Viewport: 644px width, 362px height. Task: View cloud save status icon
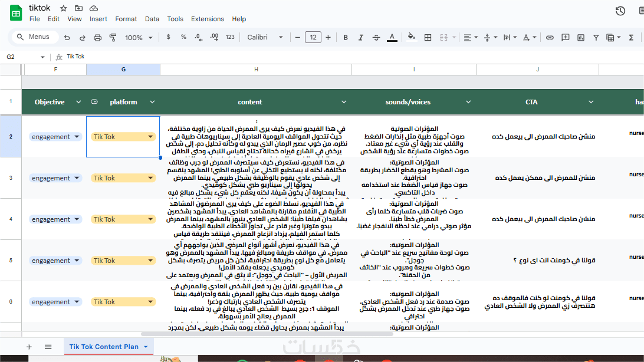tap(94, 8)
